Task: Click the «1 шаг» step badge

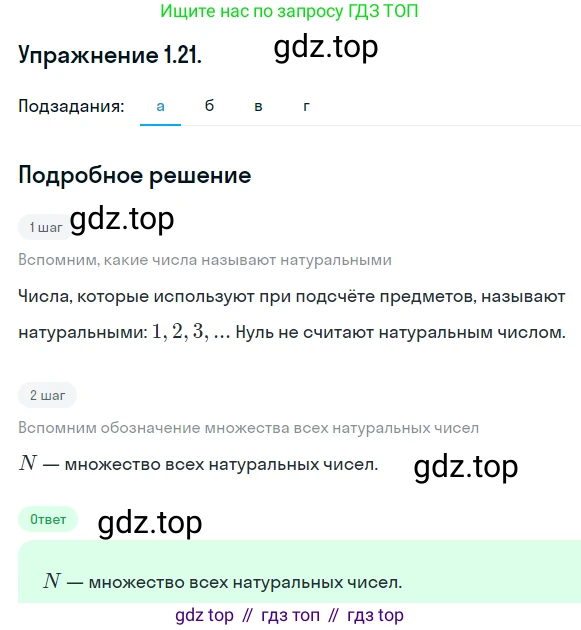Action: coord(45,227)
